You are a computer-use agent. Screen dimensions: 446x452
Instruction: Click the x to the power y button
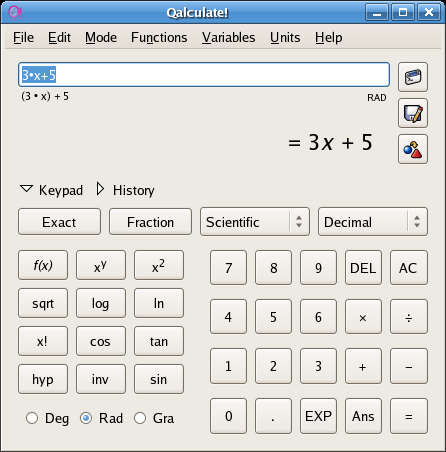101,265
